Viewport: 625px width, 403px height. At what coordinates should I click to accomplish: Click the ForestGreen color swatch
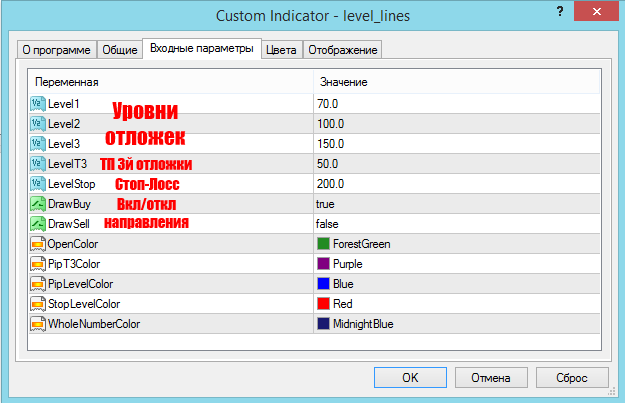(323, 244)
